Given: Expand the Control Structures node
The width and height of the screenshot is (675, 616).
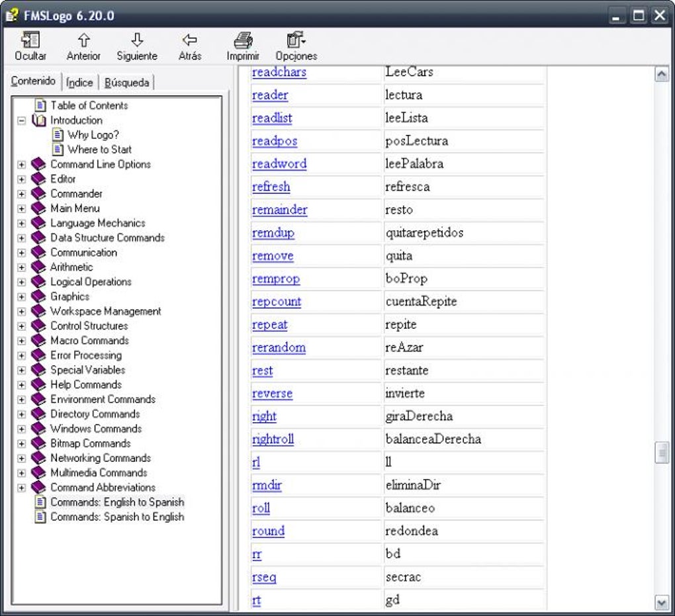Looking at the screenshot, I should 22,326.
